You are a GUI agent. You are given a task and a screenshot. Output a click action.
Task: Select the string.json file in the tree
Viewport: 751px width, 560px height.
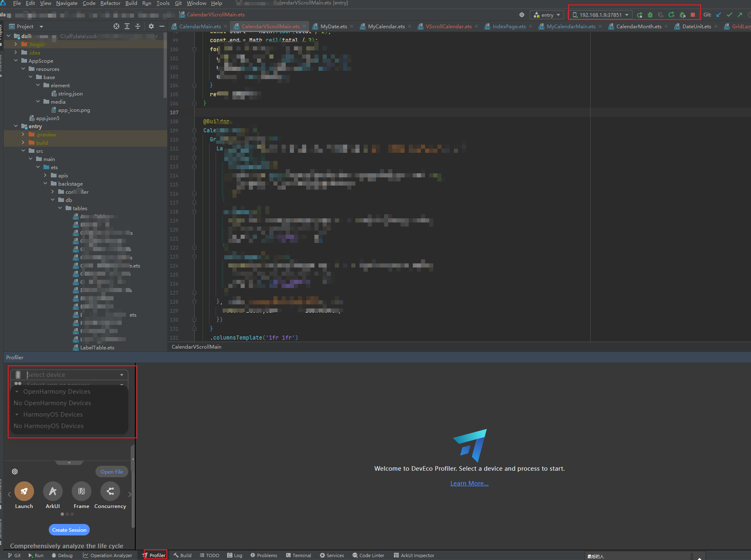tap(67, 94)
